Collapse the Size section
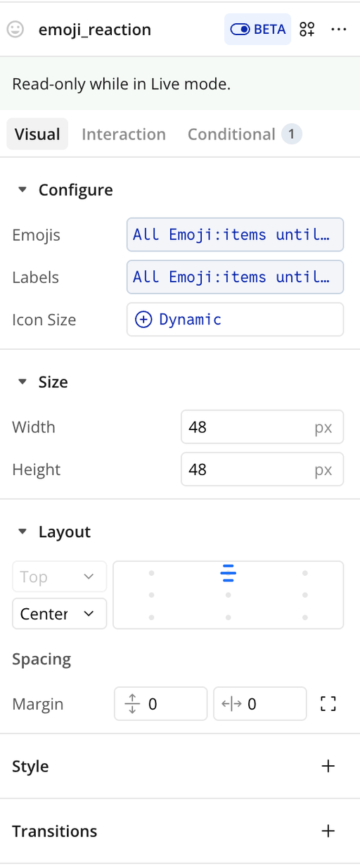 click(x=22, y=382)
